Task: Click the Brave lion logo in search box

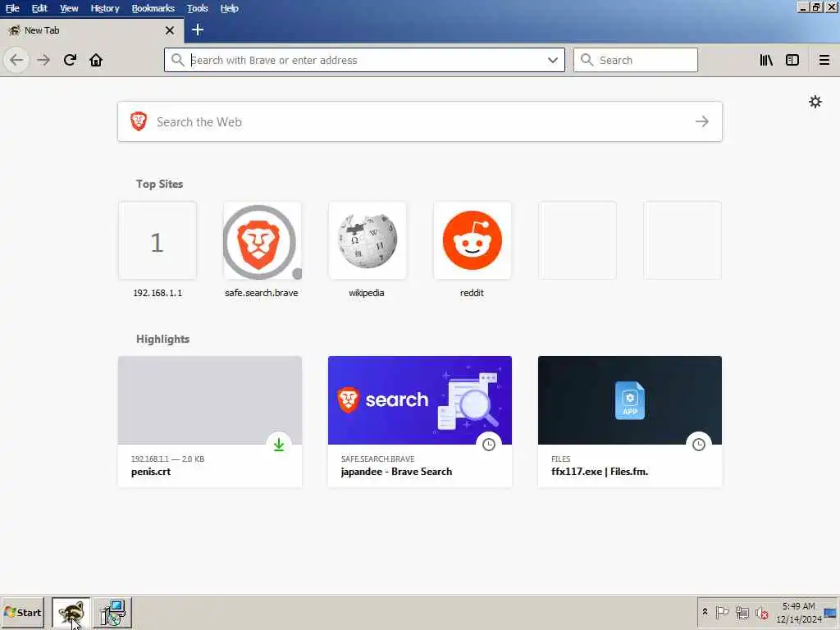Action: 139,121
